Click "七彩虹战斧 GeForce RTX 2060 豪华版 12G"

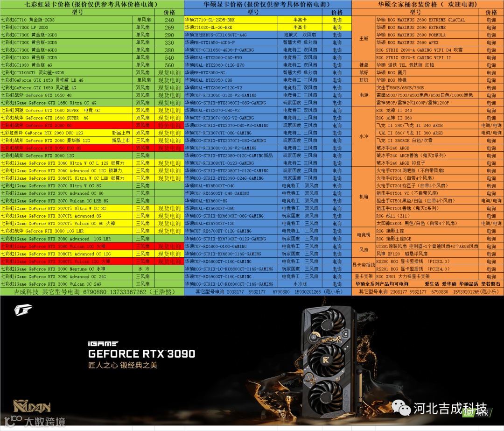pyautogui.click(x=67, y=141)
